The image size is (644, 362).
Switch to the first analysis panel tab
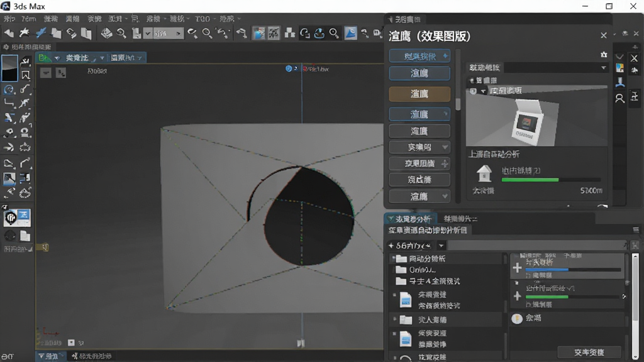click(409, 219)
